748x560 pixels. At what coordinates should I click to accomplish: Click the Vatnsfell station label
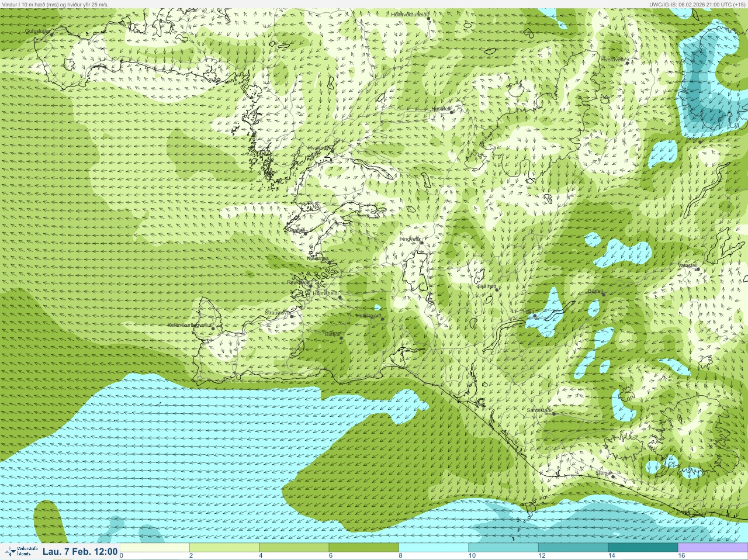pyautogui.click(x=688, y=265)
